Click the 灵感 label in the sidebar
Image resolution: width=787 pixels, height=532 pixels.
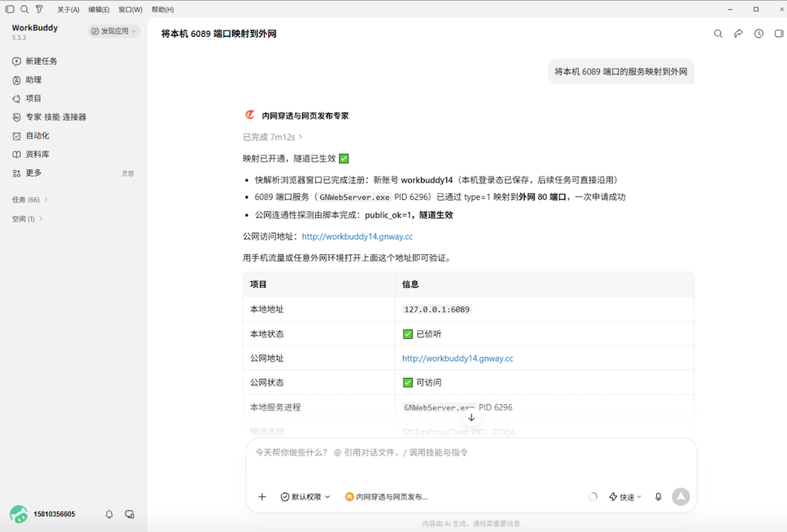pyautogui.click(x=128, y=173)
